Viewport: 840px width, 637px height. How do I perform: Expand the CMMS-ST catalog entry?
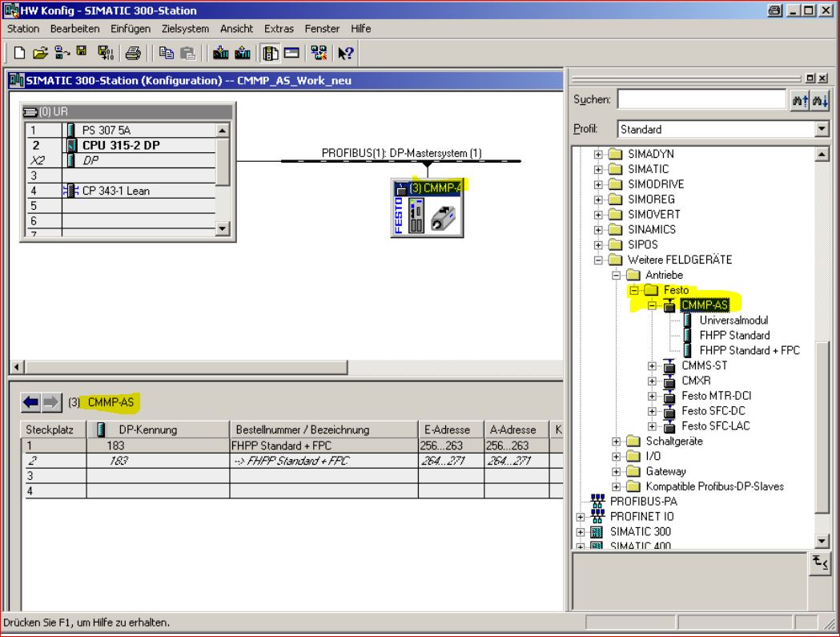pos(651,365)
